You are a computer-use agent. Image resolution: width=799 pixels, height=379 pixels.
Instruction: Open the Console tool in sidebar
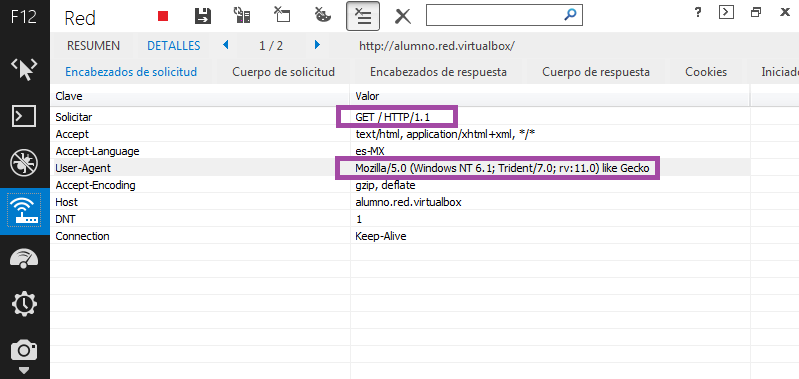pyautogui.click(x=24, y=116)
